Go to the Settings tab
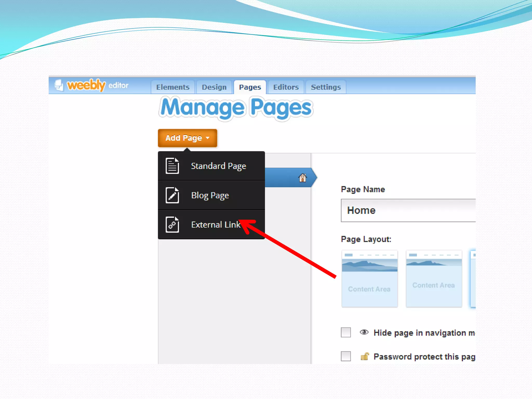Image resolution: width=532 pixels, height=399 pixels. click(326, 87)
